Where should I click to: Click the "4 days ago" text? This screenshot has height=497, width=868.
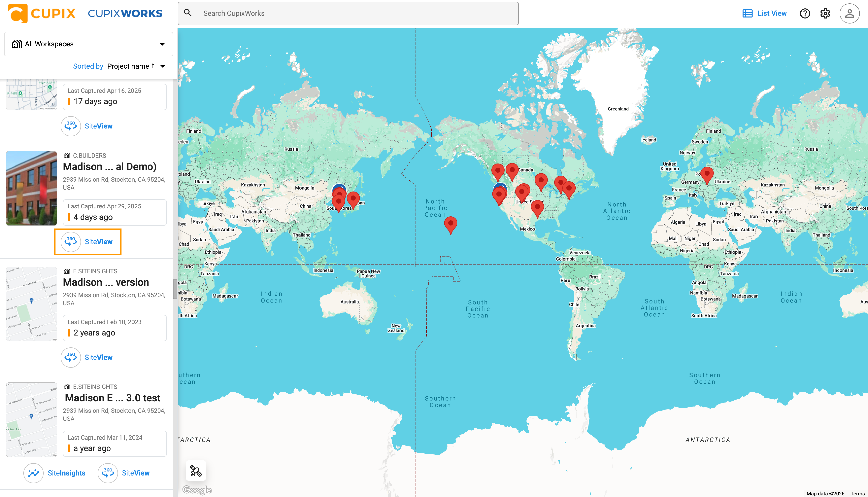coord(93,217)
